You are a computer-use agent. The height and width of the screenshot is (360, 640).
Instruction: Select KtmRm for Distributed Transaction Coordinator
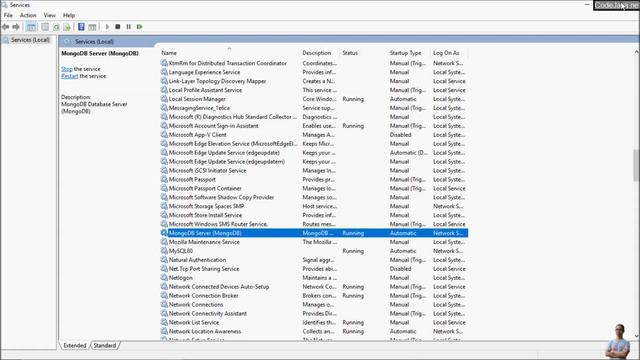(x=314, y=63)
